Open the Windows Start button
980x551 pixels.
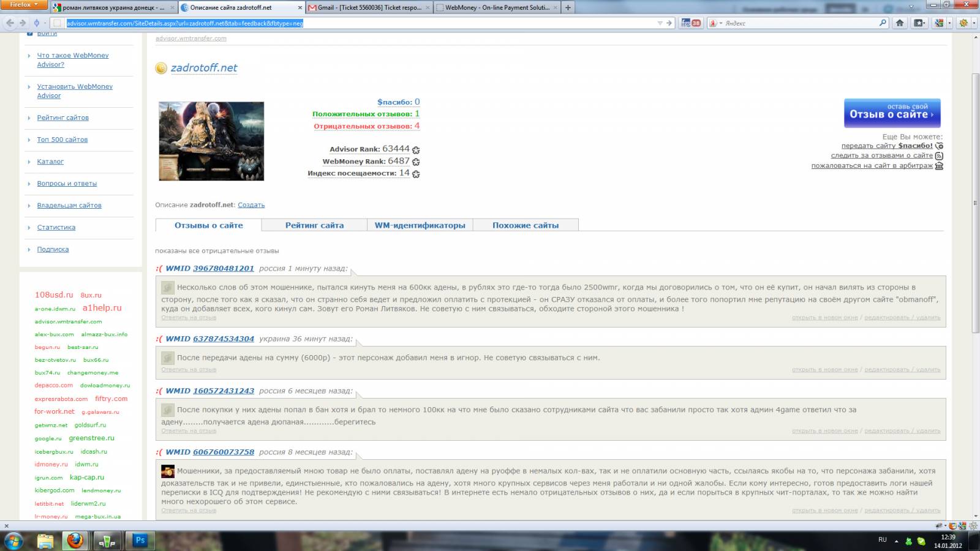pyautogui.click(x=13, y=541)
